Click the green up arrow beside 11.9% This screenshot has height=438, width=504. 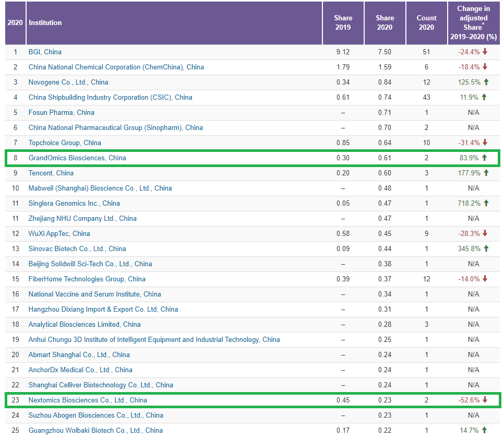(484, 97)
